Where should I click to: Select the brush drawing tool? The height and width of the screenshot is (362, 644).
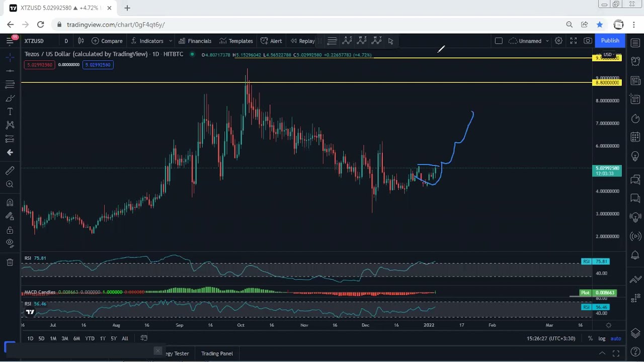(10, 98)
